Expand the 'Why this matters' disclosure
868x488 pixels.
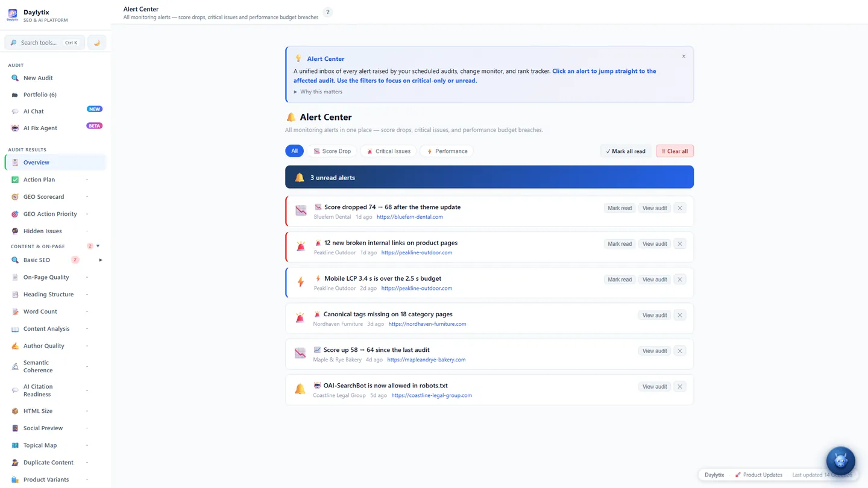click(x=318, y=92)
